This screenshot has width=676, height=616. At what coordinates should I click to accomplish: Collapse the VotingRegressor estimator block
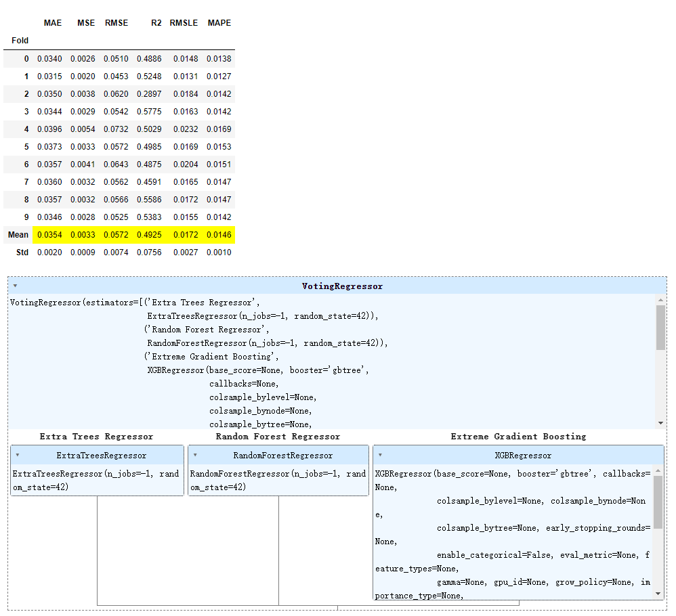click(x=15, y=286)
